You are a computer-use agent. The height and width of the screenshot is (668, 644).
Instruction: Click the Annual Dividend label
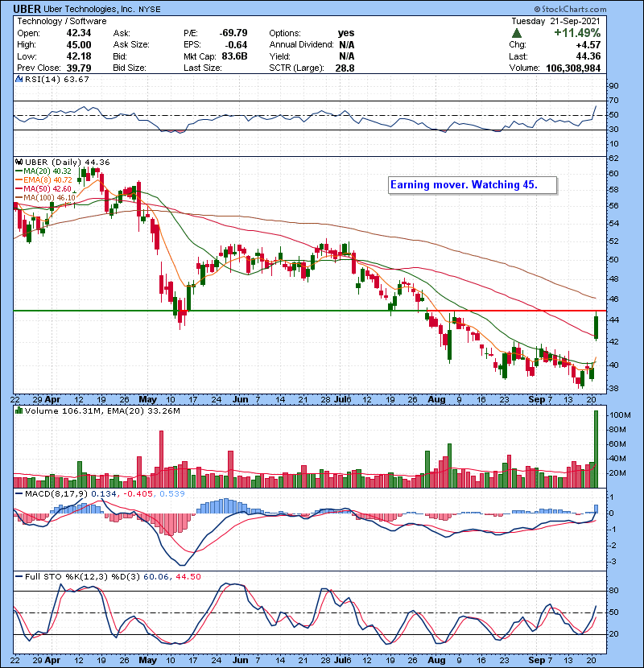coord(301,45)
